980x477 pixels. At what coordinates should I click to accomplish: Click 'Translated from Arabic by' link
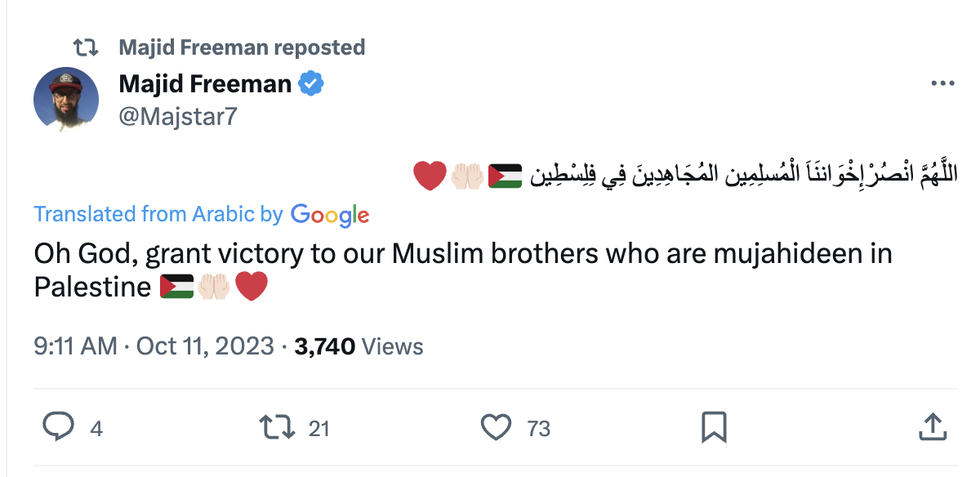[x=158, y=214]
